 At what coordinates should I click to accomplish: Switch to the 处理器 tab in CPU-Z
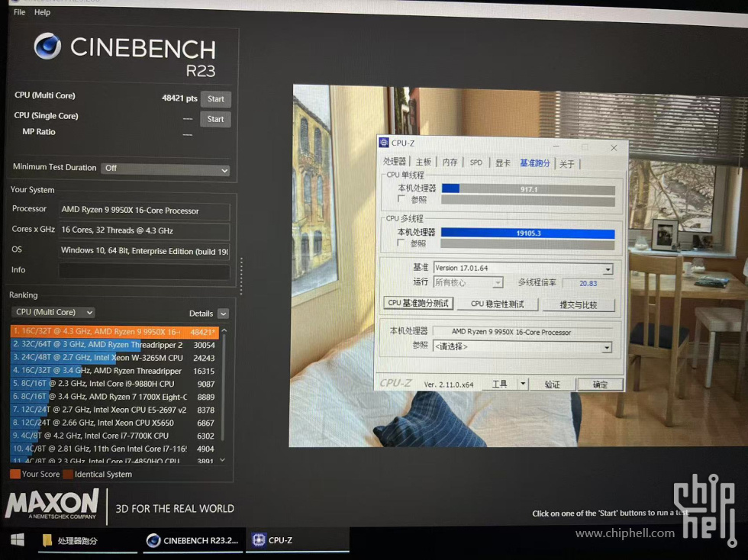pyautogui.click(x=395, y=162)
